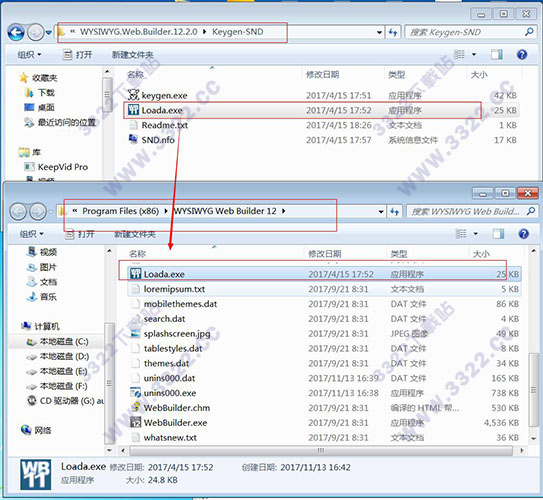Select Loada.exe in the upper window
This screenshot has height=500, width=543.
click(322, 110)
